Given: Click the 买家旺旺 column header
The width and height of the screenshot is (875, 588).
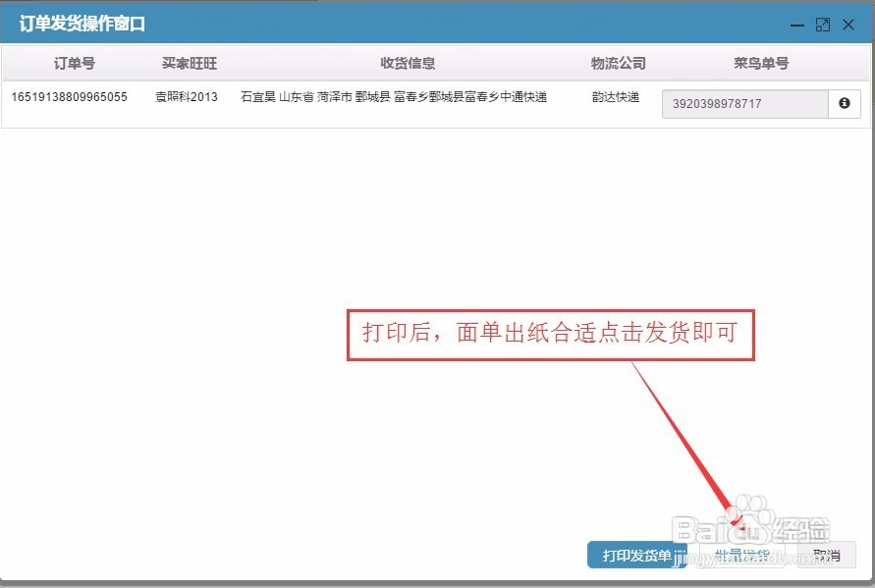Looking at the screenshot, I should click(x=190, y=63).
